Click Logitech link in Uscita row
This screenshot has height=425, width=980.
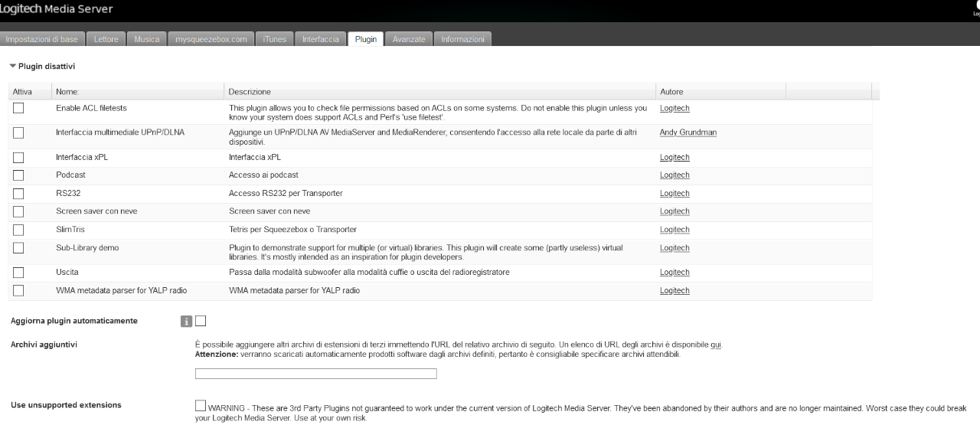point(675,272)
